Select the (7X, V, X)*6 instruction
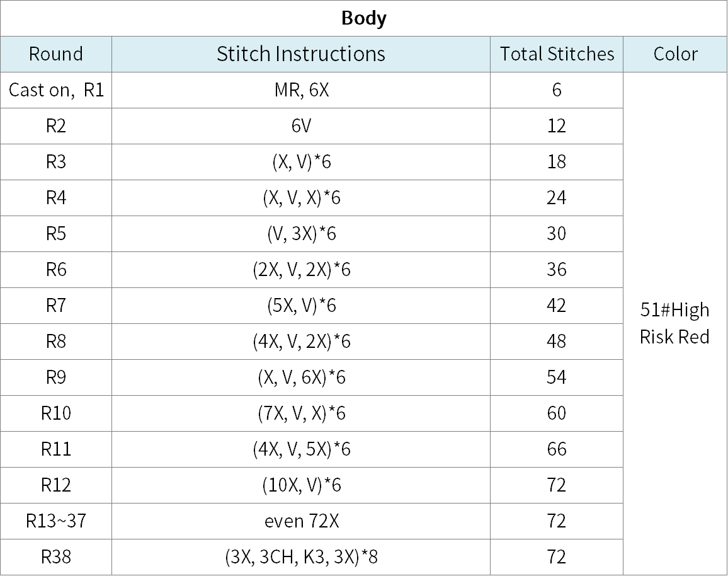 click(x=301, y=413)
